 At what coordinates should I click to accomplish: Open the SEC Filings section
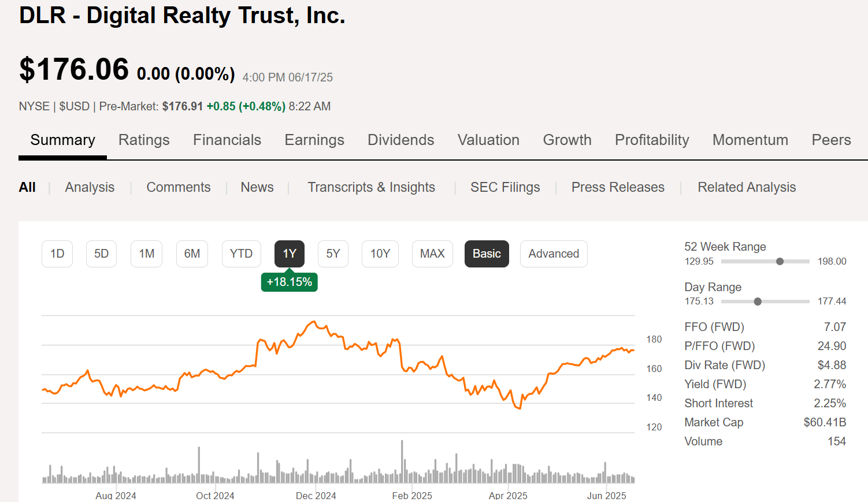coord(505,187)
